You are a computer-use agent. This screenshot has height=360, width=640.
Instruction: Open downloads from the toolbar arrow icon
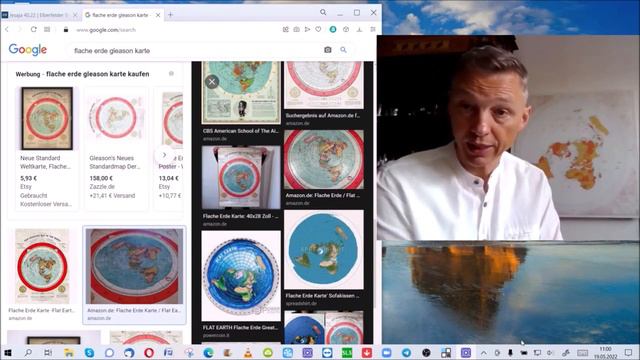[x=359, y=29]
